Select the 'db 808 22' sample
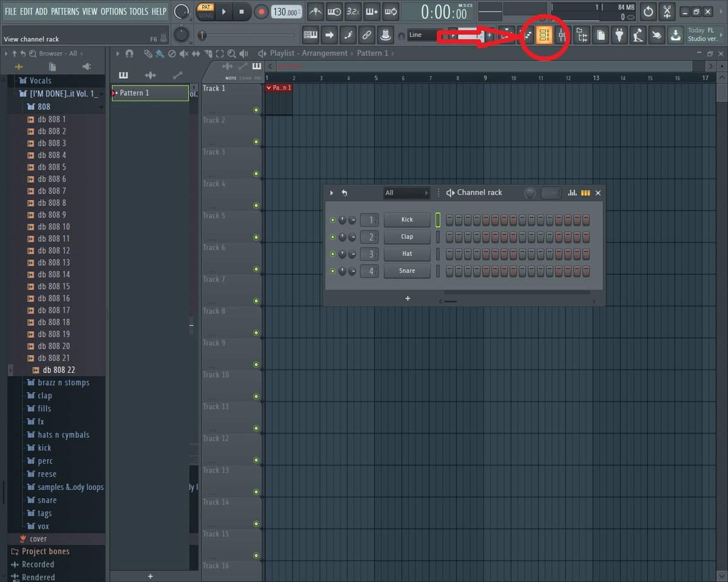Viewport: 728px width, 582px height. tap(59, 370)
